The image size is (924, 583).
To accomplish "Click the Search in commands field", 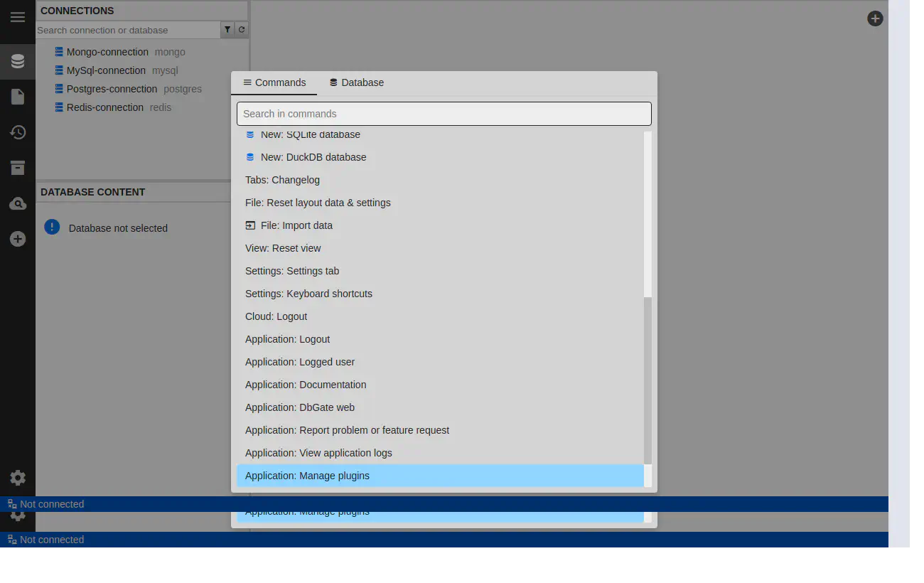I will click(x=444, y=114).
